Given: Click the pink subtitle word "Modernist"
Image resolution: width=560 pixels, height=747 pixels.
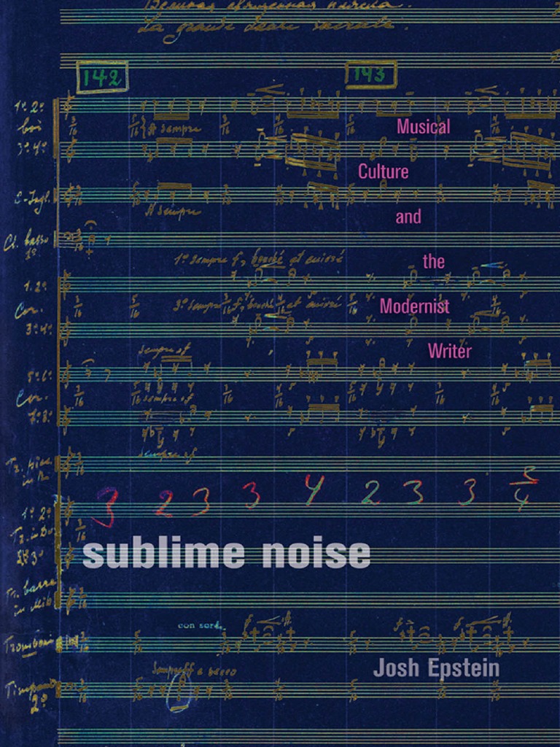Looking at the screenshot, I should (x=414, y=306).
